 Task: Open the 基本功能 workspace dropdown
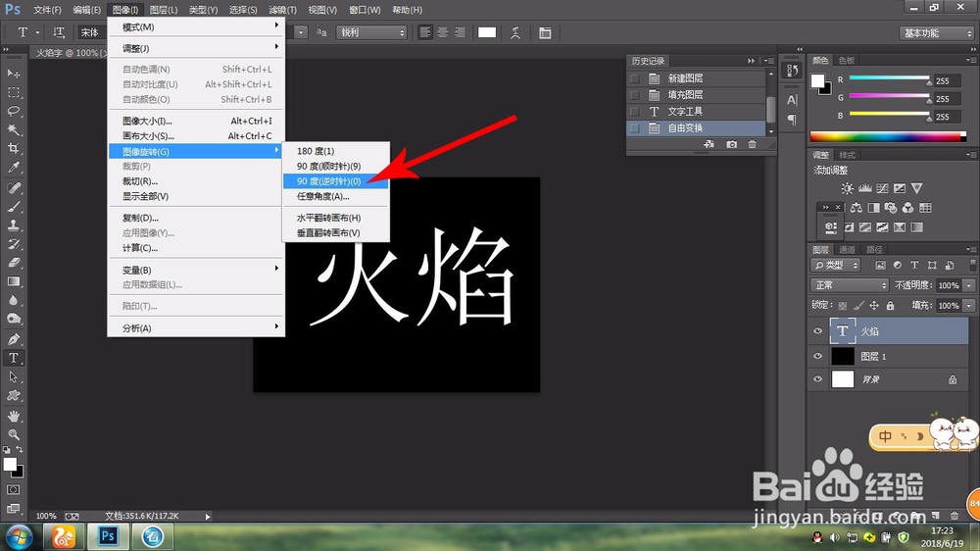pyautogui.click(x=937, y=33)
